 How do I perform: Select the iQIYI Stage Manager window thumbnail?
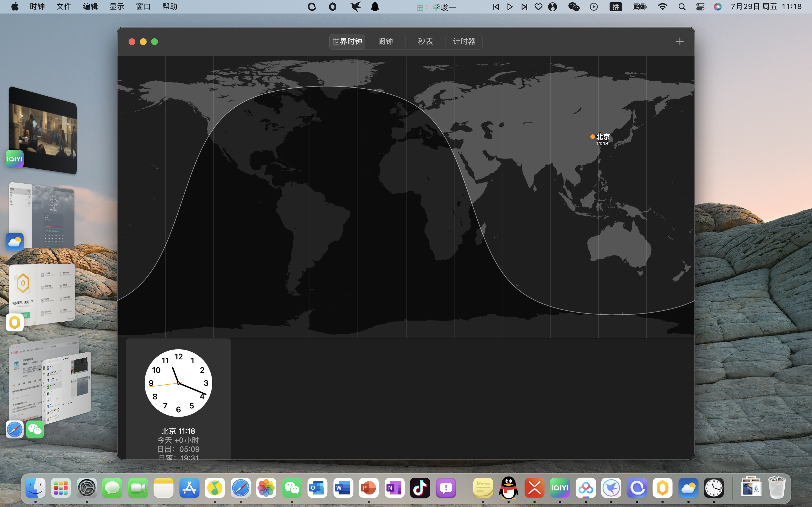coord(43,131)
